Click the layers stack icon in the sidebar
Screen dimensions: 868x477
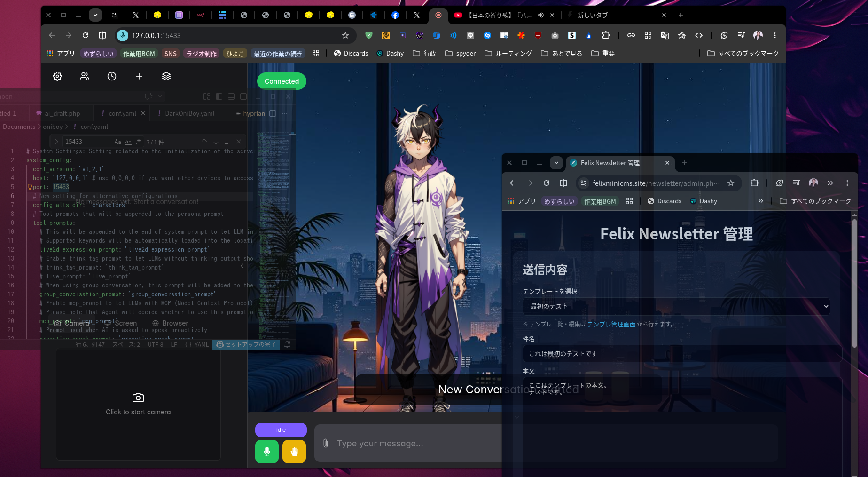point(166,76)
